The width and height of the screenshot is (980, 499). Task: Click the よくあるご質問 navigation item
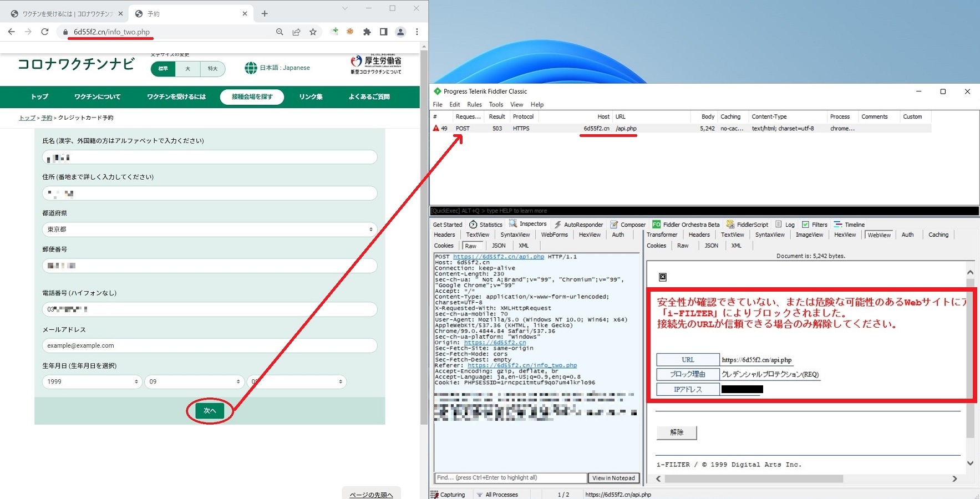[x=369, y=97]
